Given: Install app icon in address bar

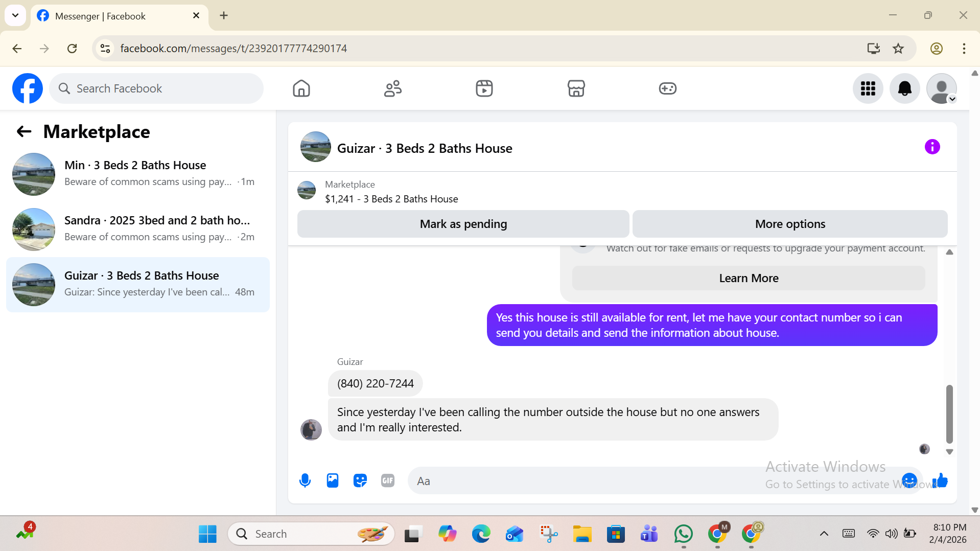Looking at the screenshot, I should (873, 49).
